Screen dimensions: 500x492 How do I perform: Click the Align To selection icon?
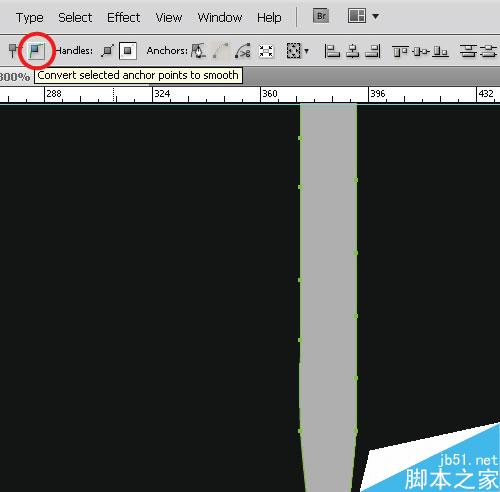(x=294, y=51)
